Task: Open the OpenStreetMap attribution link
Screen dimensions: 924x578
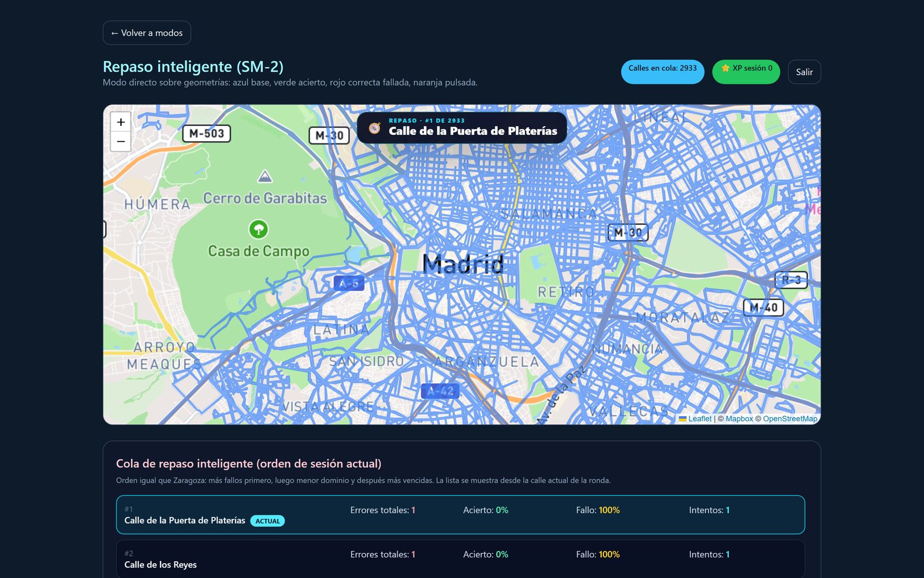Action: pos(790,419)
